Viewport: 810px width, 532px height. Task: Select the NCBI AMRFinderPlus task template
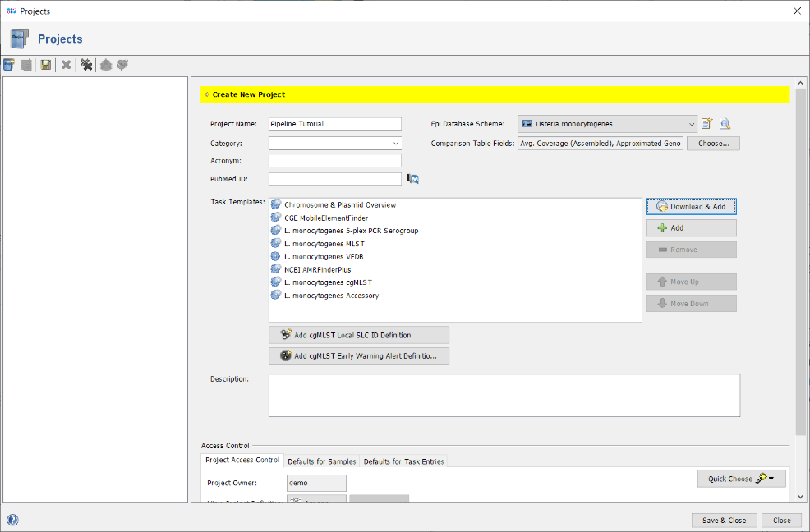317,269
